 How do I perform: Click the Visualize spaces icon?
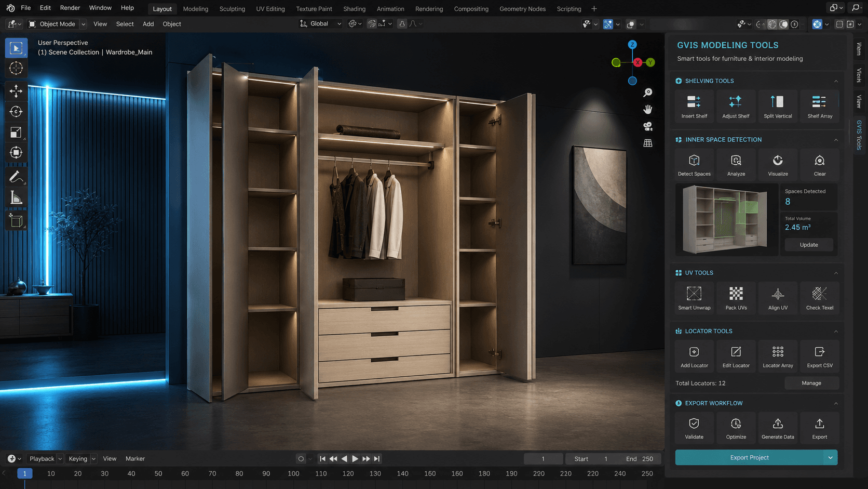[778, 165]
